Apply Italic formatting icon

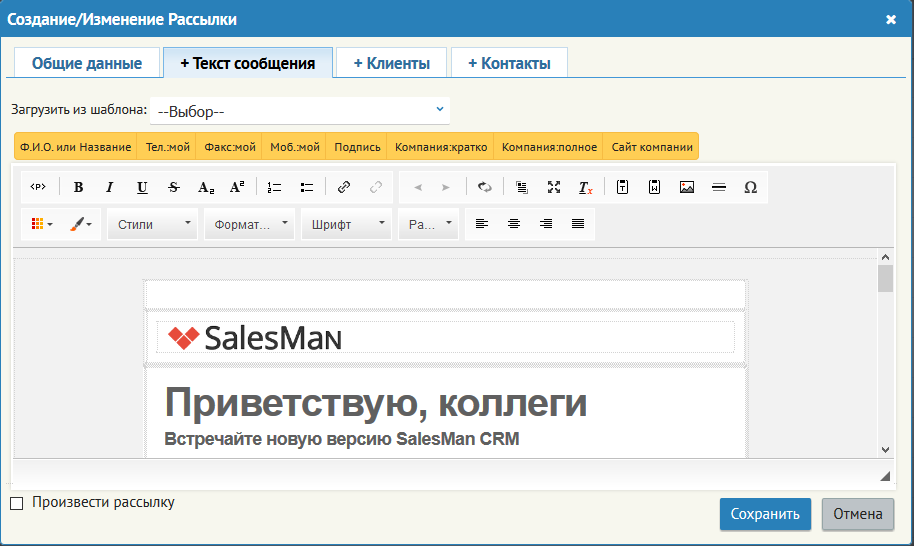click(x=110, y=187)
